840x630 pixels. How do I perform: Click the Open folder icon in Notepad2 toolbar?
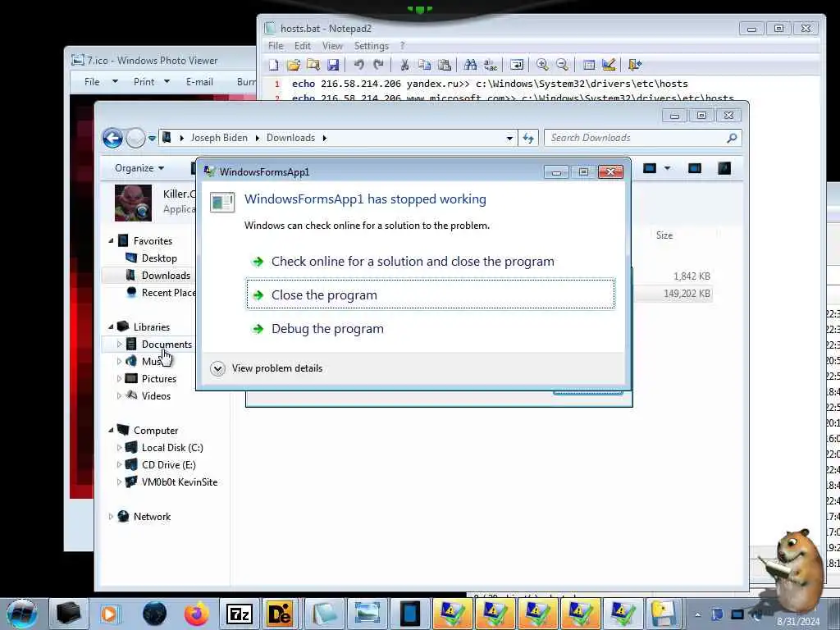click(293, 65)
